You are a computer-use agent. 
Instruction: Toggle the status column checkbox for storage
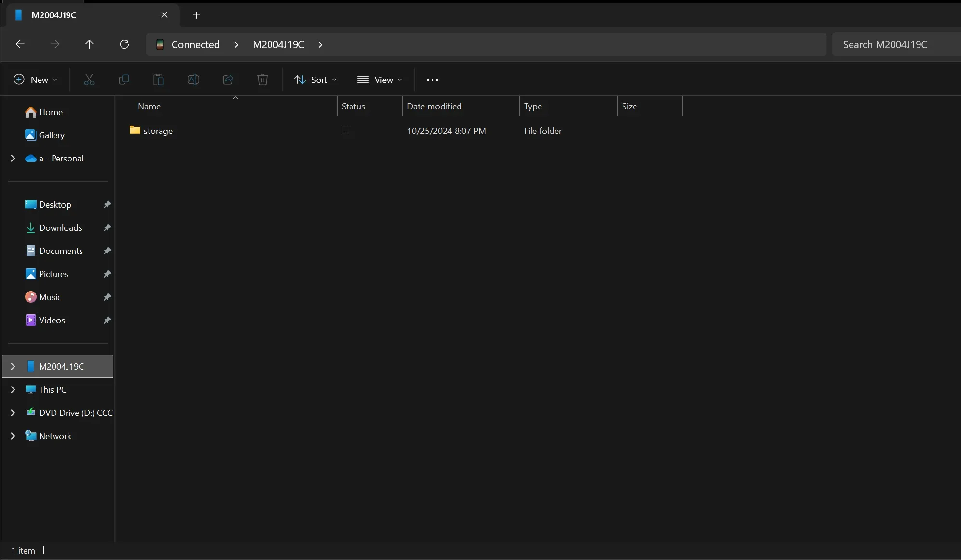[345, 131]
